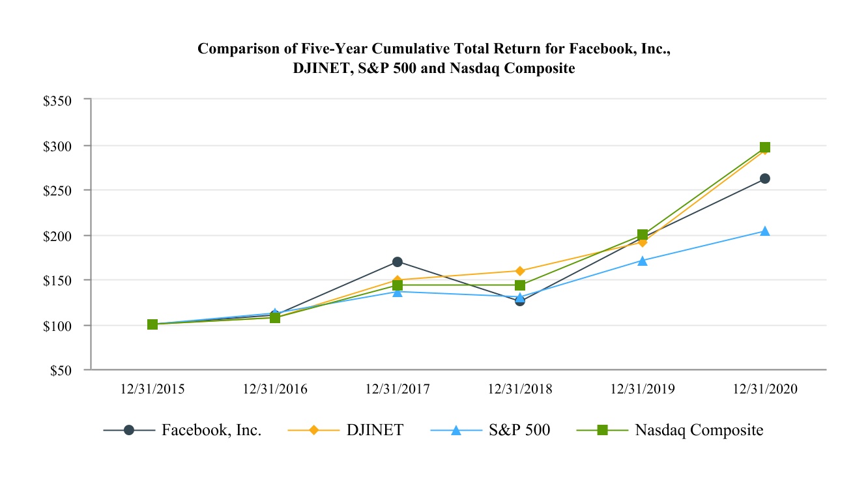Click the Nasdaq Composite legend square marker
The image size is (868, 486).
603,431
